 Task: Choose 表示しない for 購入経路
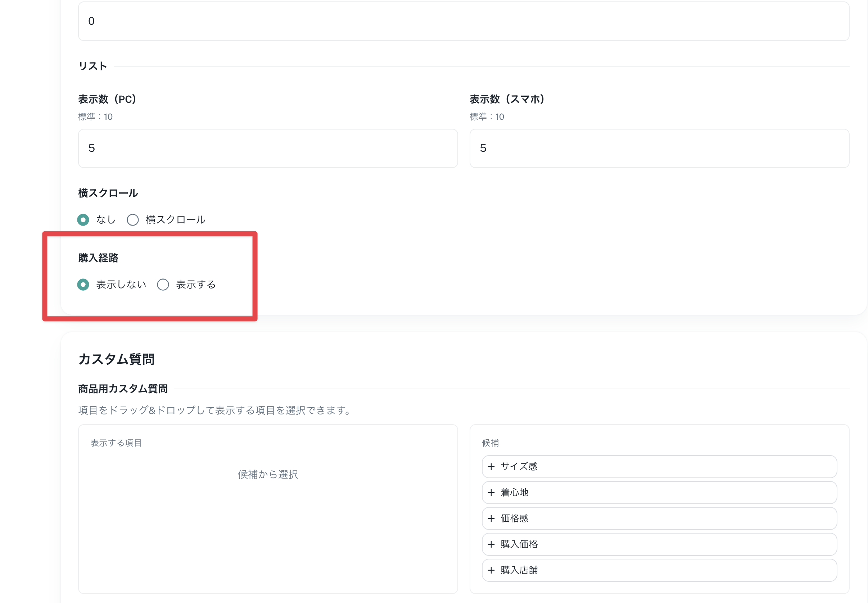[x=83, y=285]
